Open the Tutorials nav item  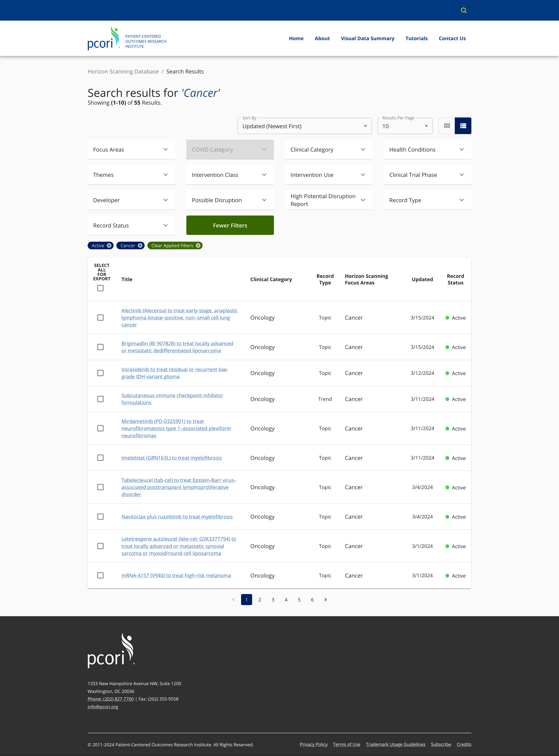pyautogui.click(x=416, y=39)
